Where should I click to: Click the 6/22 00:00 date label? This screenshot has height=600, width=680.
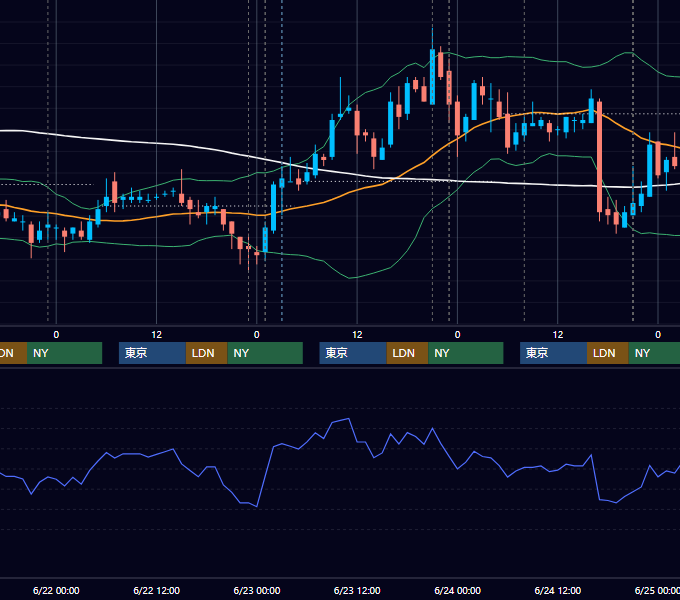[56, 590]
